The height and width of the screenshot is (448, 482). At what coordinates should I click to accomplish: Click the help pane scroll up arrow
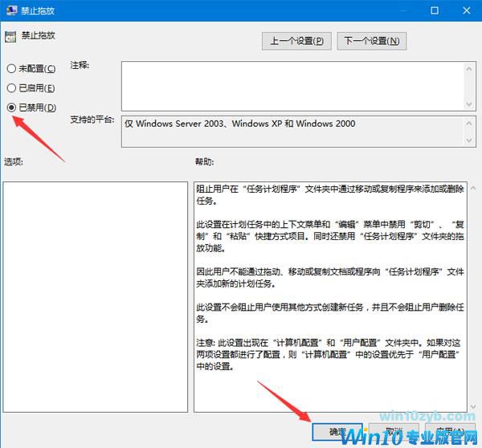[473, 188]
